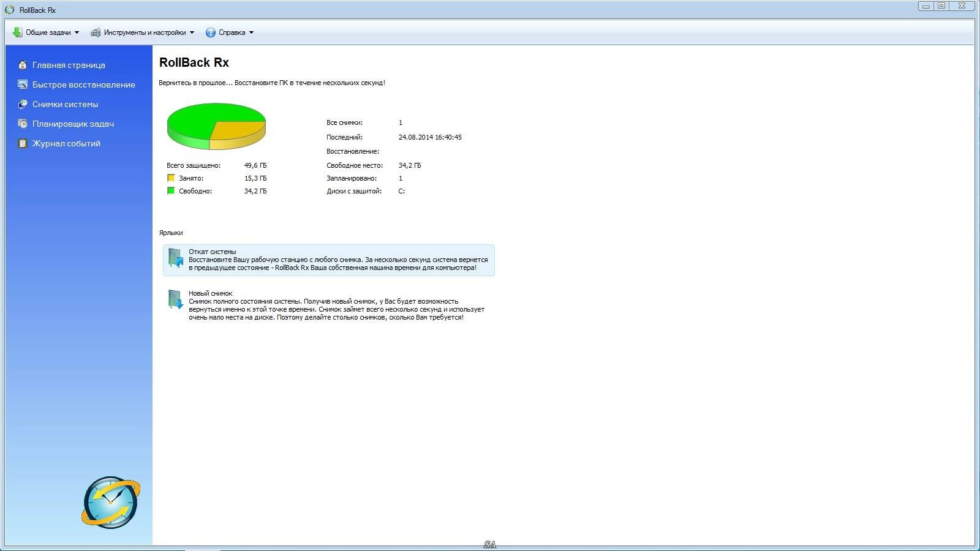Click the Журнал событий notebook icon
Screen dimensions: 980x551
pos(23,143)
